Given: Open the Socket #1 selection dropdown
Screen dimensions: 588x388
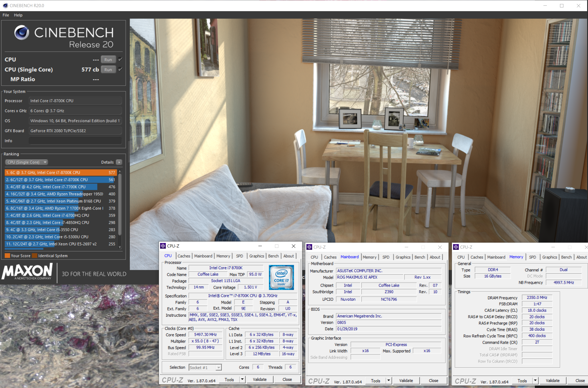Looking at the screenshot, I should pyautogui.click(x=218, y=367).
